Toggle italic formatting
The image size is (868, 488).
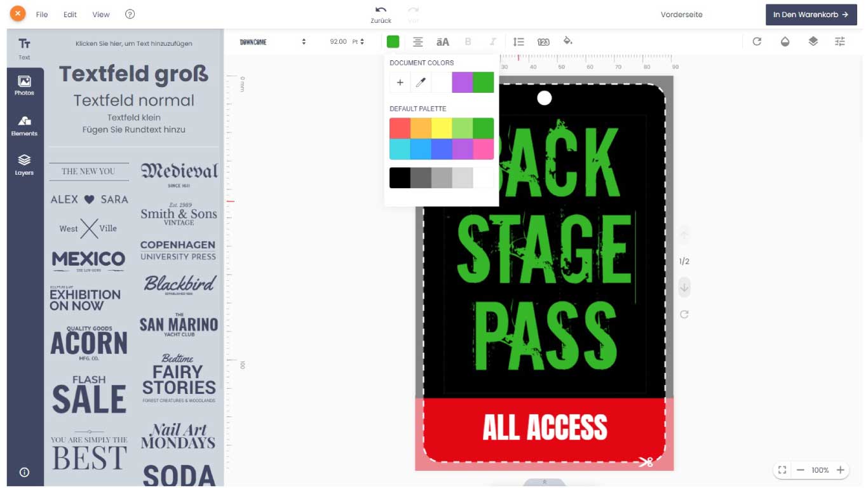click(492, 41)
